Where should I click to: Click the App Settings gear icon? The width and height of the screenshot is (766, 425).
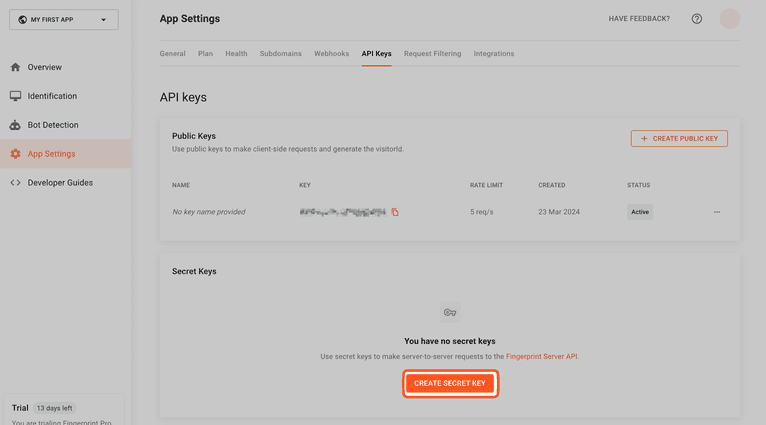click(15, 154)
